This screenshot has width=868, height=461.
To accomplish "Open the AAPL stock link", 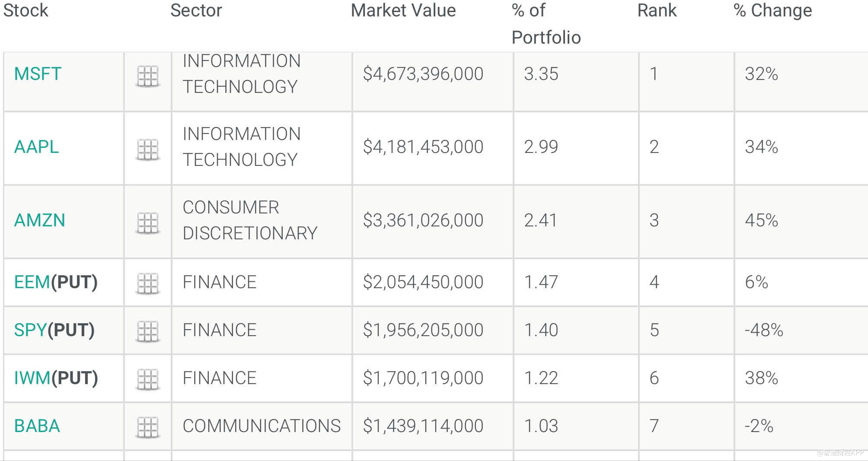I will 36,147.
